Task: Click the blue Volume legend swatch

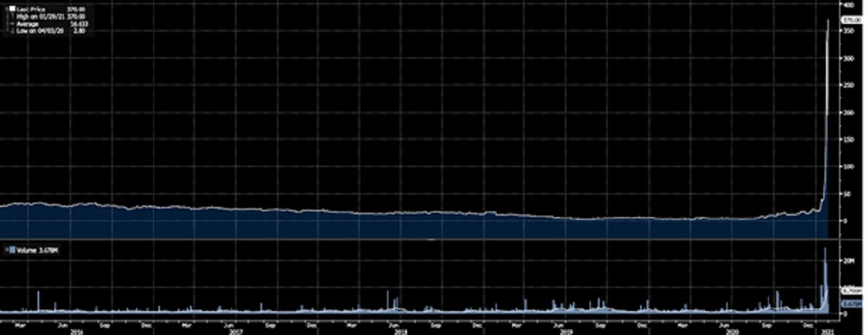Action: 7,250
